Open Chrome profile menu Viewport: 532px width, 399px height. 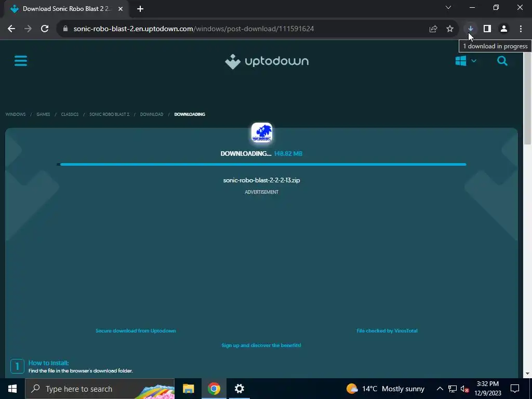tap(504, 29)
